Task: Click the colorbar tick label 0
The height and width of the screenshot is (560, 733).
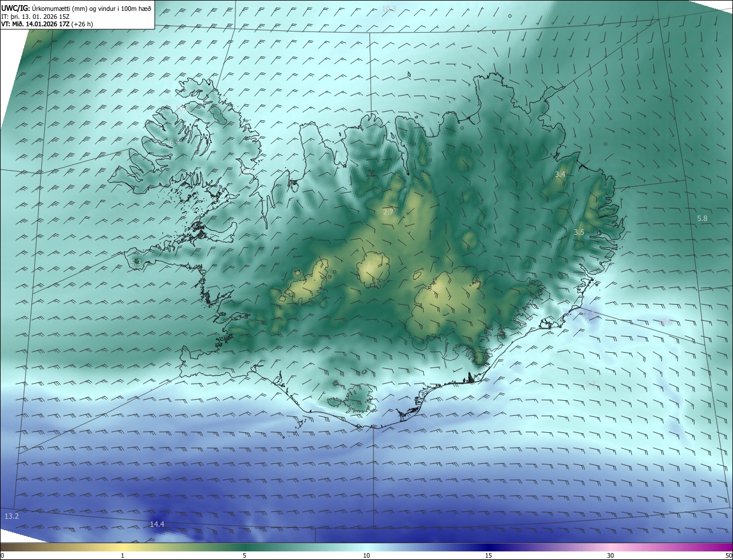Action: click(x=2, y=555)
